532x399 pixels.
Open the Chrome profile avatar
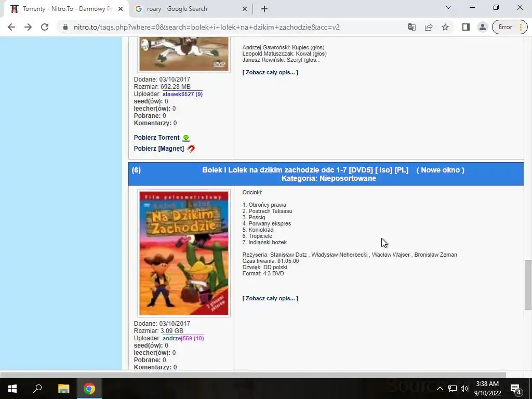(x=483, y=27)
